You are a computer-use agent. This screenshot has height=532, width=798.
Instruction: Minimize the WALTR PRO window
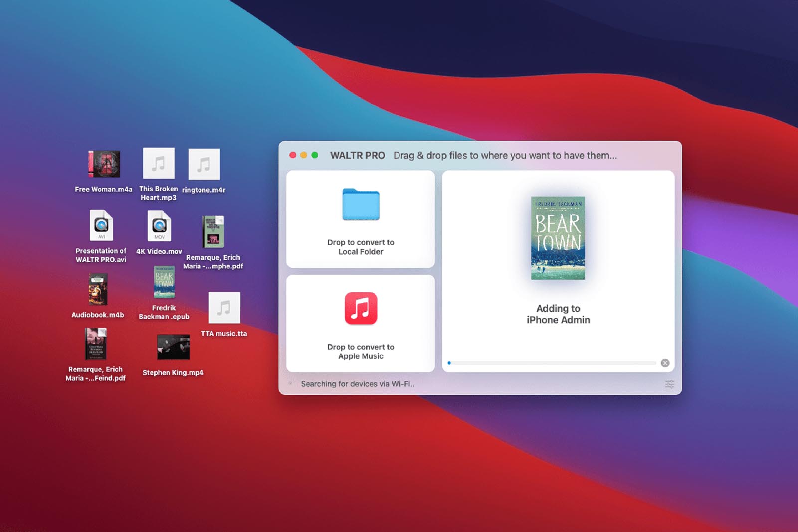[304, 155]
